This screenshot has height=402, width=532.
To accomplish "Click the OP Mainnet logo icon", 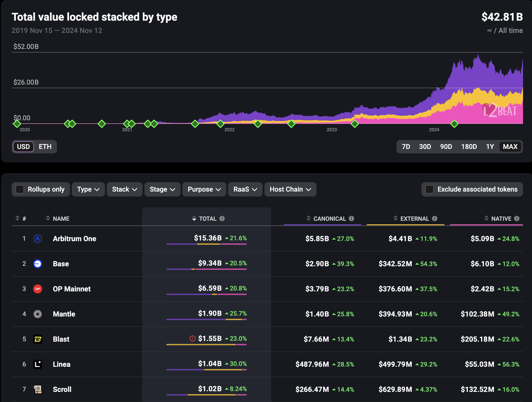I will (x=38, y=289).
